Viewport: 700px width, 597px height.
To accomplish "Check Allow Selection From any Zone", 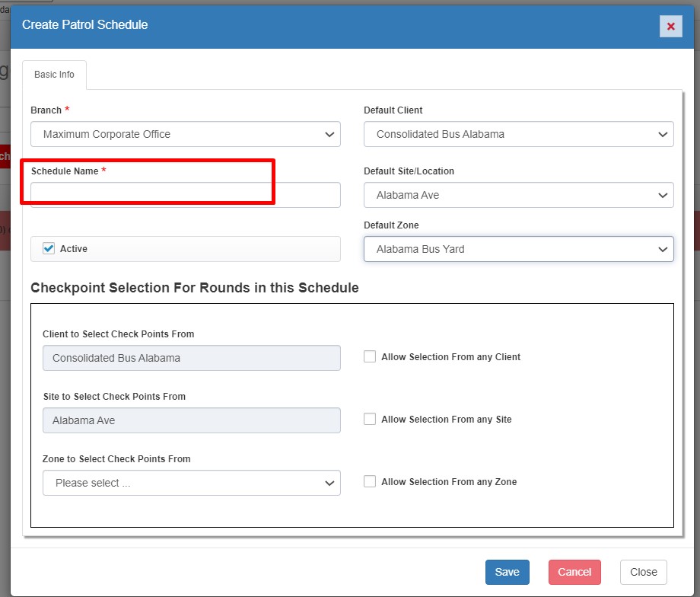I will 370,481.
